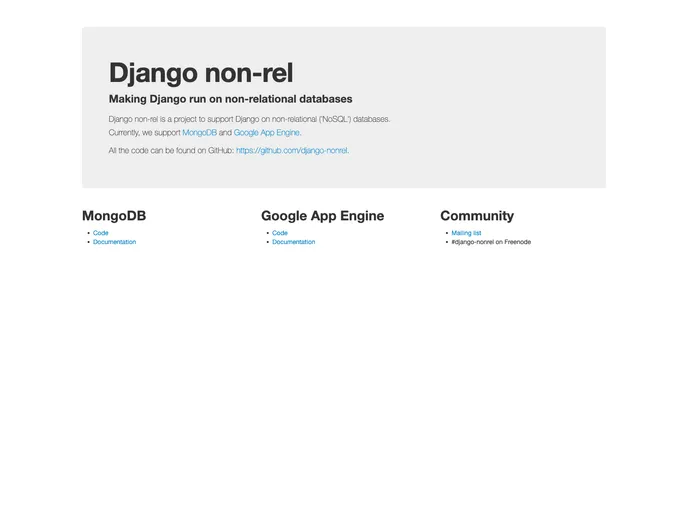Open Documentation under the MongoDB heading
The width and height of the screenshot is (688, 512).
click(x=115, y=242)
